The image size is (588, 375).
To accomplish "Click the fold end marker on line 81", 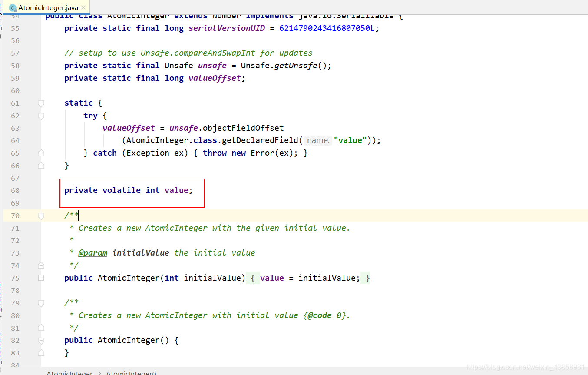I will pyautogui.click(x=41, y=328).
